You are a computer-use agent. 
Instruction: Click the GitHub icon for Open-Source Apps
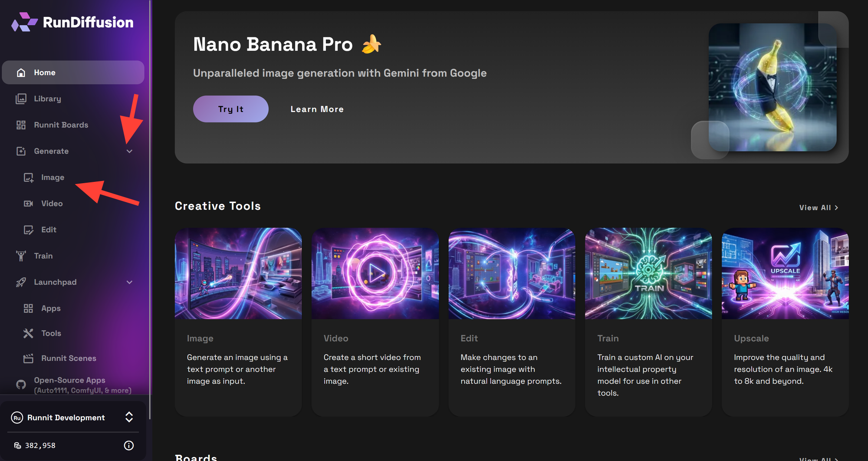pos(21,385)
